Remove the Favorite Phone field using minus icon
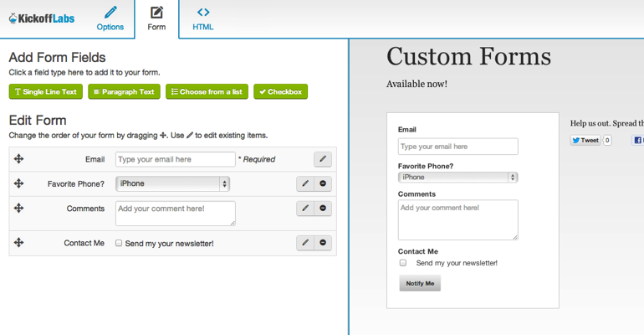644x335 pixels. pos(324,183)
